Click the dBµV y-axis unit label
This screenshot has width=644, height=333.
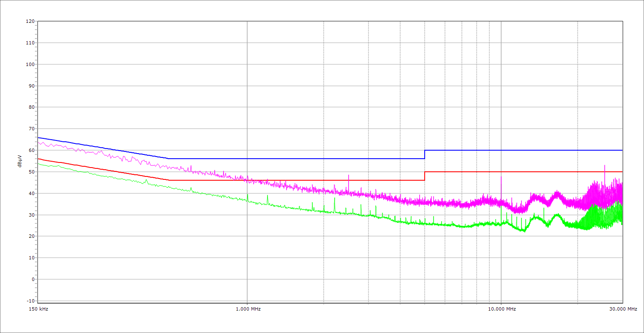[x=20, y=161]
